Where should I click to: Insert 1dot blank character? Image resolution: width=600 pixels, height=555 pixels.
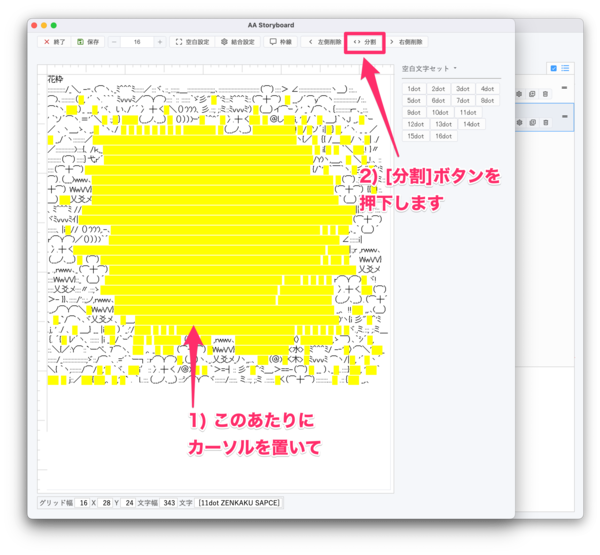pyautogui.click(x=413, y=89)
